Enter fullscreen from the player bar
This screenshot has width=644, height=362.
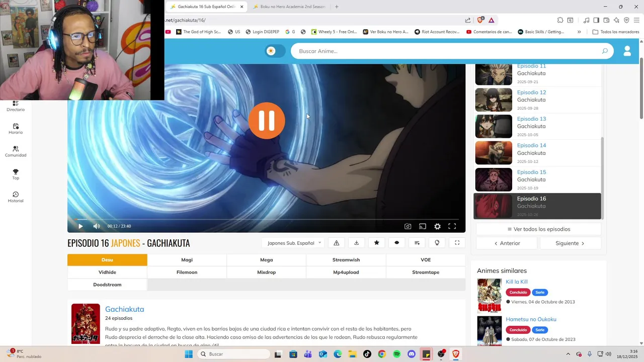click(x=452, y=226)
